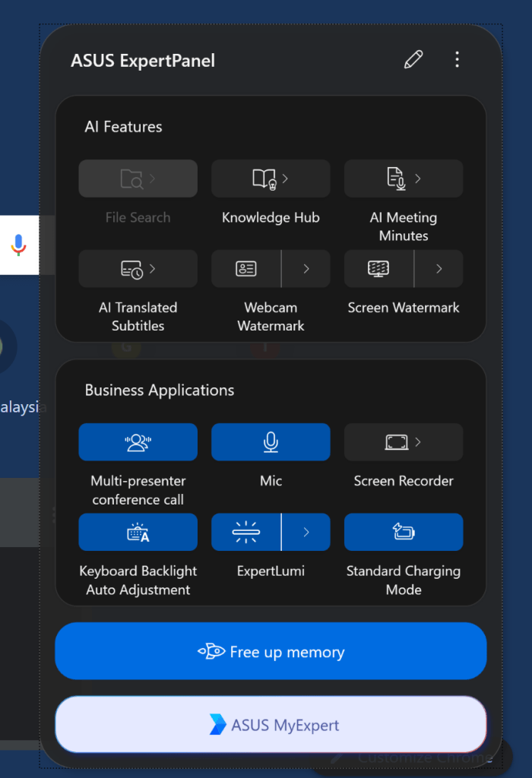532x778 pixels.
Task: Open AI Translated Subtitles tile
Action: pyautogui.click(x=138, y=268)
